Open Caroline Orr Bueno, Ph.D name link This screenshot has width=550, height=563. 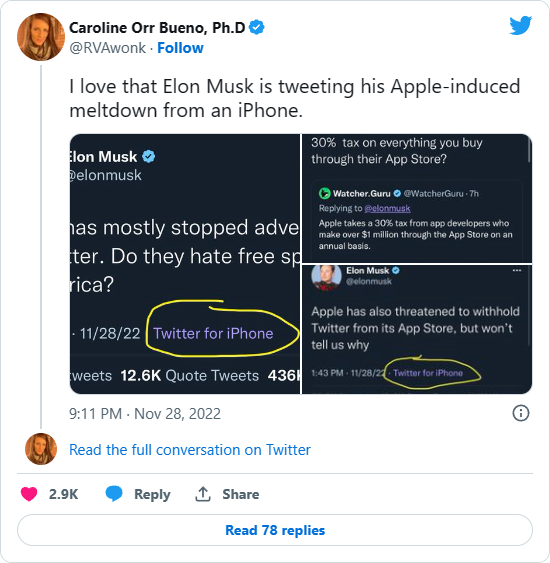pos(157,28)
